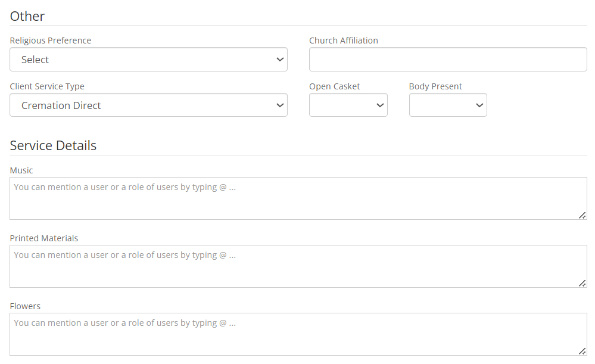
Task: Expand the Body Present selector
Action: coord(447,105)
